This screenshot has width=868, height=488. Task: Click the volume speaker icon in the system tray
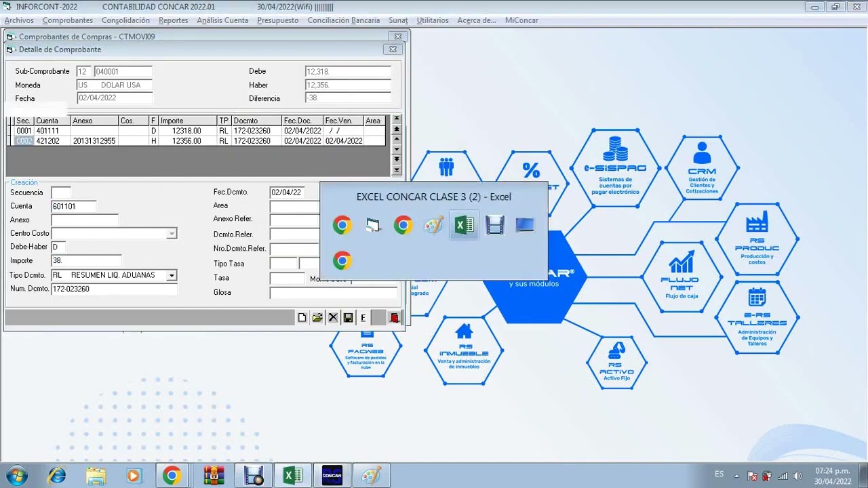point(797,476)
